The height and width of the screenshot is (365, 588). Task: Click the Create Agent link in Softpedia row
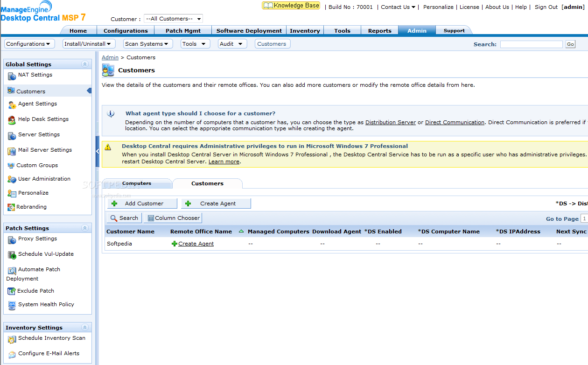coord(196,244)
